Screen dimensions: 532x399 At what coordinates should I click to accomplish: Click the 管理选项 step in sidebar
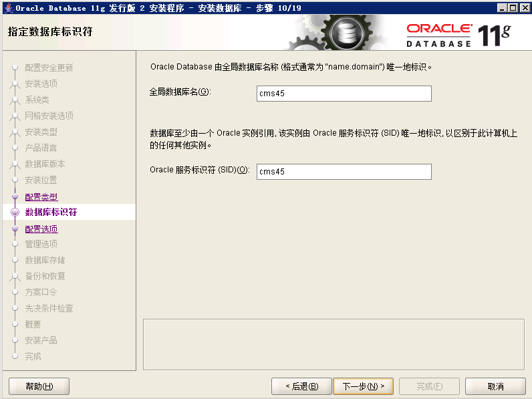(x=41, y=244)
